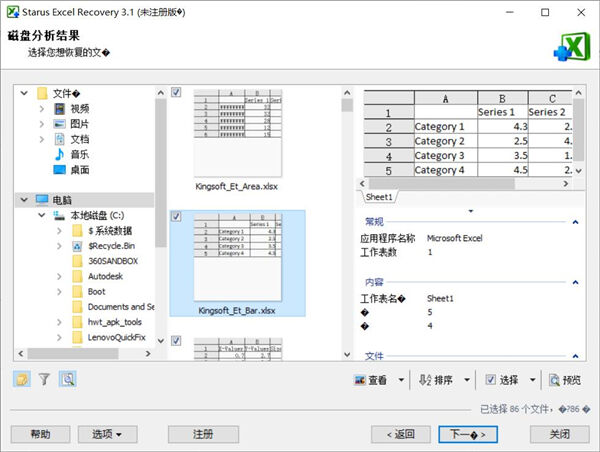Select Kingsoft_Et_Bar.xlsx thumbnail
Viewport: 600px width, 452px height.
click(238, 257)
